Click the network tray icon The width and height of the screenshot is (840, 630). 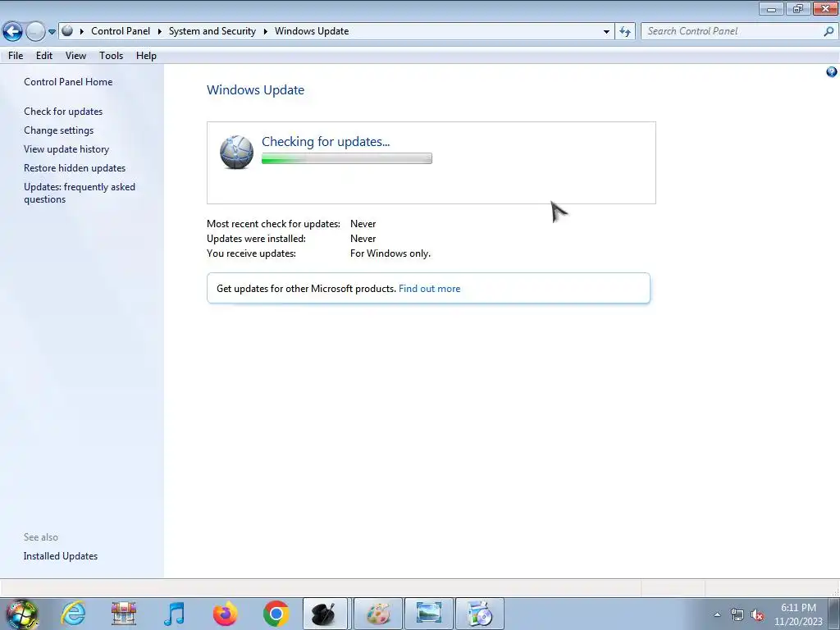(x=737, y=615)
